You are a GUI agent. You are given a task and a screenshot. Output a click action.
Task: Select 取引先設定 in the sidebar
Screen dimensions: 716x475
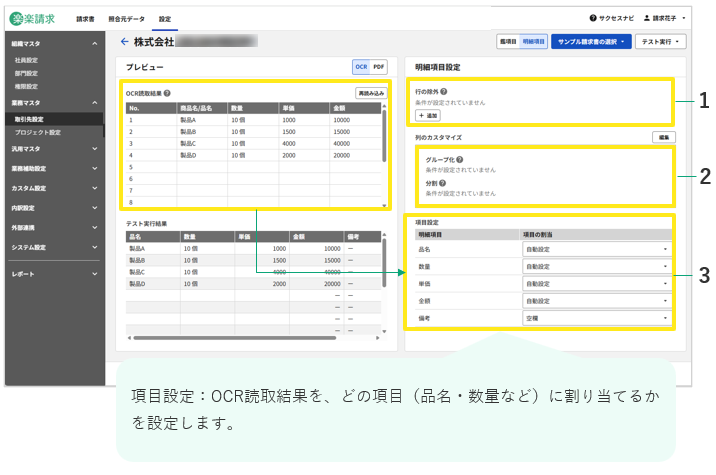click(54, 119)
